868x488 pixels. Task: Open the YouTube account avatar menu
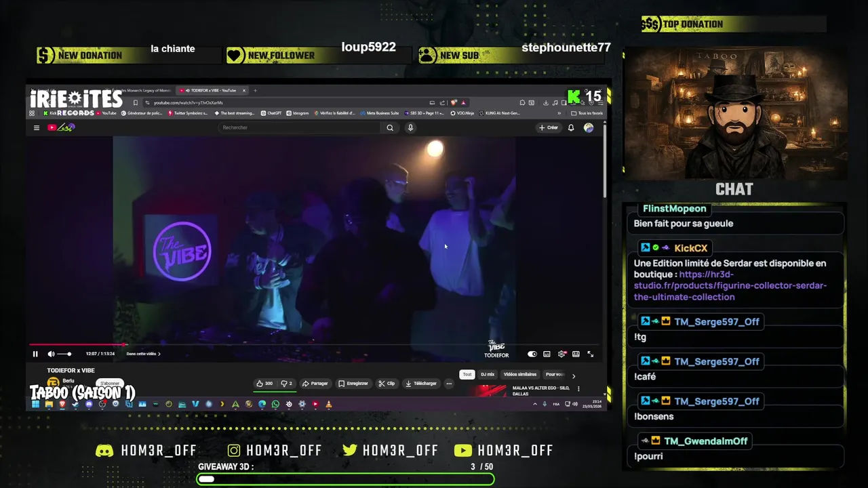point(589,127)
